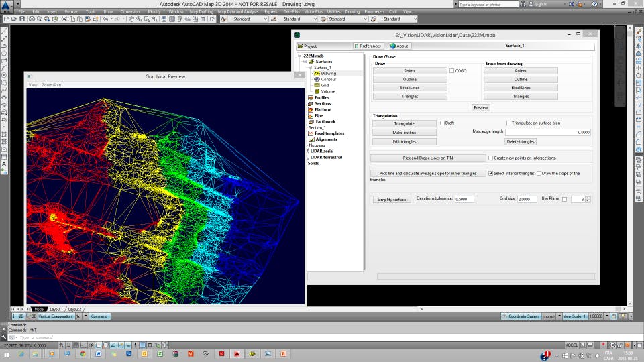
Task: Uncheck Select interior triangles
Action: pos(491,174)
